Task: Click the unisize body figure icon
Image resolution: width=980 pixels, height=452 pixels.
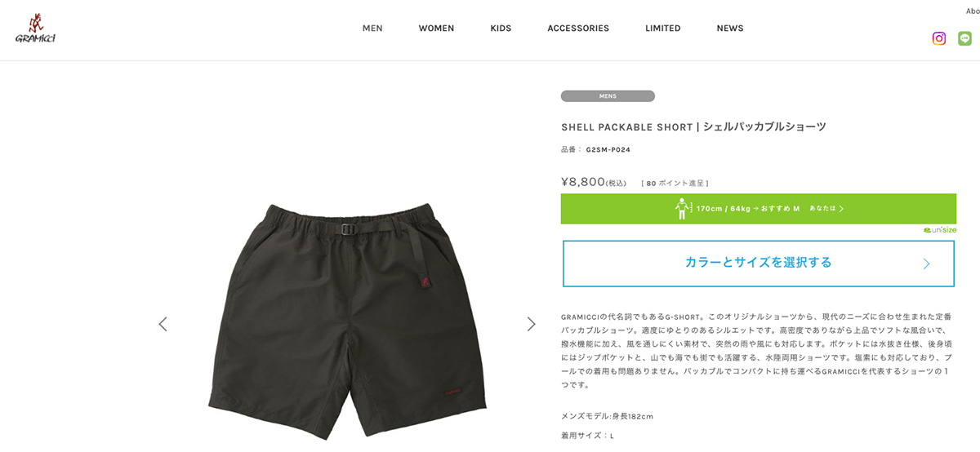Action: [684, 209]
